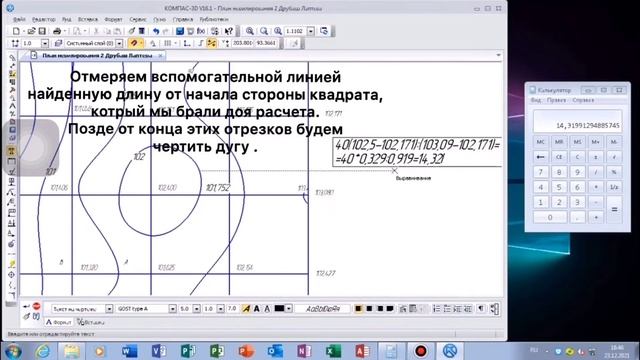Click the create object arrow icon
The width and height of the screenshot is (640, 360).
point(27,306)
